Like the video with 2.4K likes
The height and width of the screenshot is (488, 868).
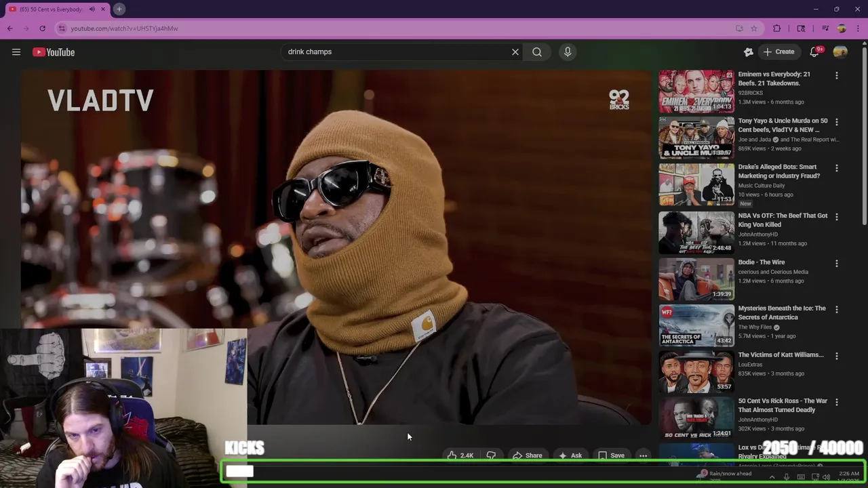[460, 455]
